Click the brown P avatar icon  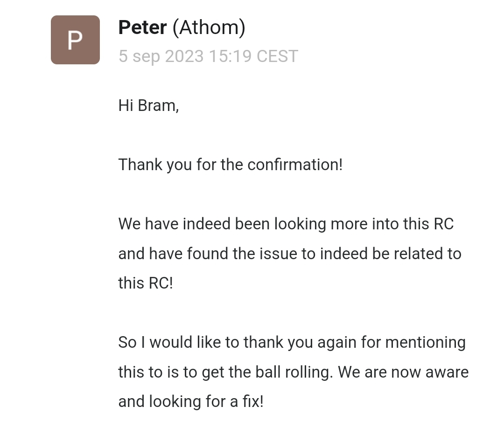click(x=75, y=40)
